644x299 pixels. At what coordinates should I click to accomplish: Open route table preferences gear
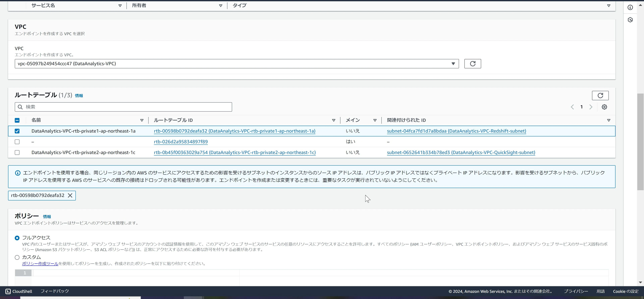(x=604, y=107)
